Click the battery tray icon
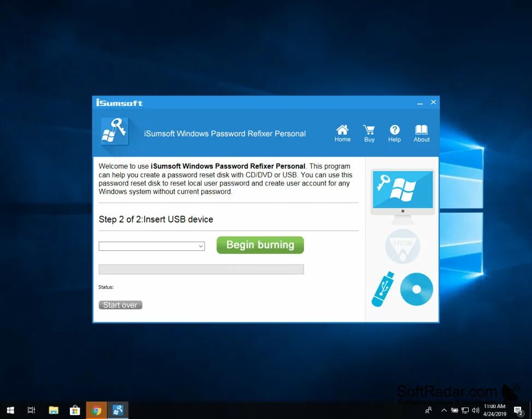Viewport: 532px width, 419px height. (x=455, y=410)
